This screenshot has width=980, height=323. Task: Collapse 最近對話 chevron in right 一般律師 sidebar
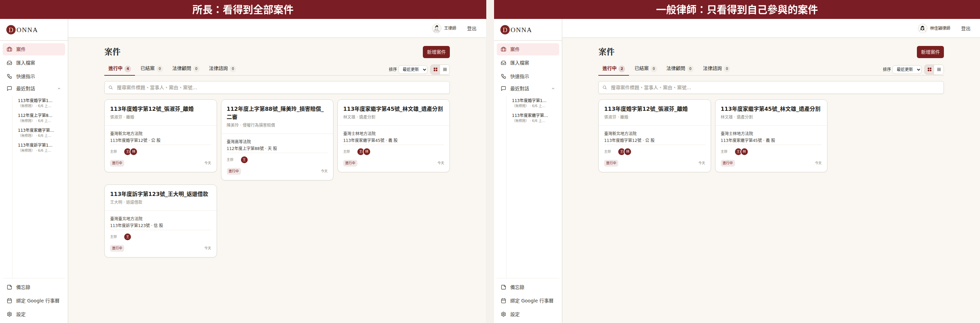(x=553, y=89)
